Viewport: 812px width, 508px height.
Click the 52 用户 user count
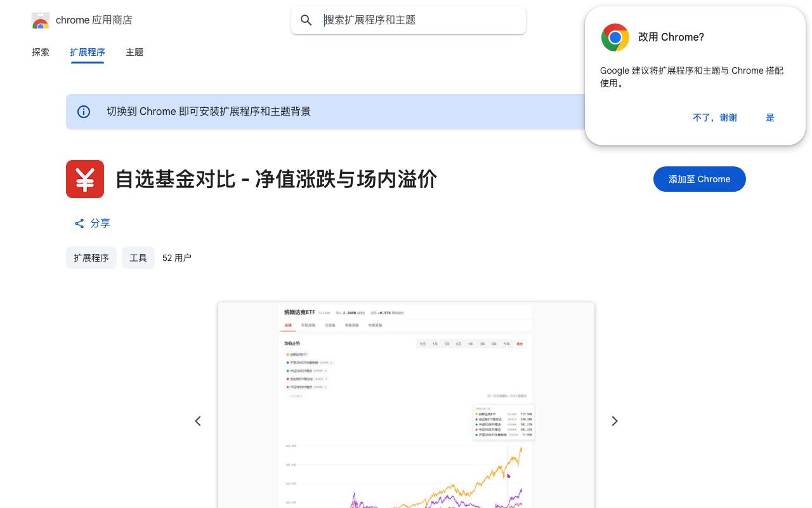[x=177, y=258]
